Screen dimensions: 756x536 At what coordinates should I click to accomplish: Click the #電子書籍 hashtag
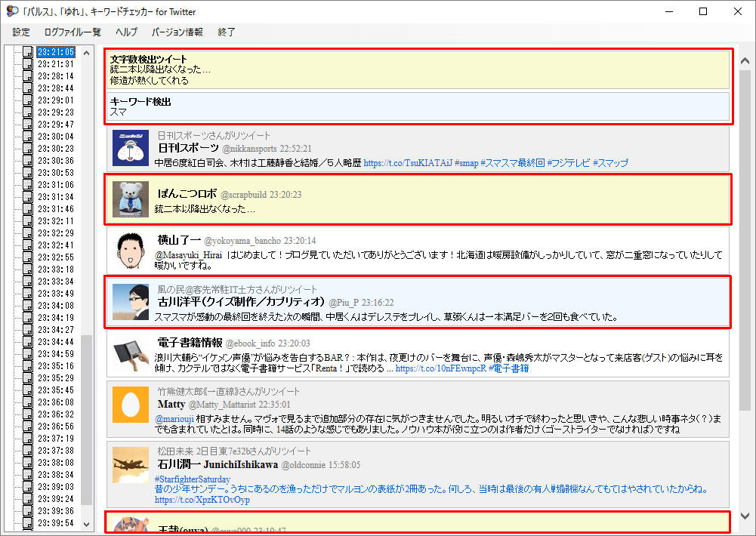[509, 368]
